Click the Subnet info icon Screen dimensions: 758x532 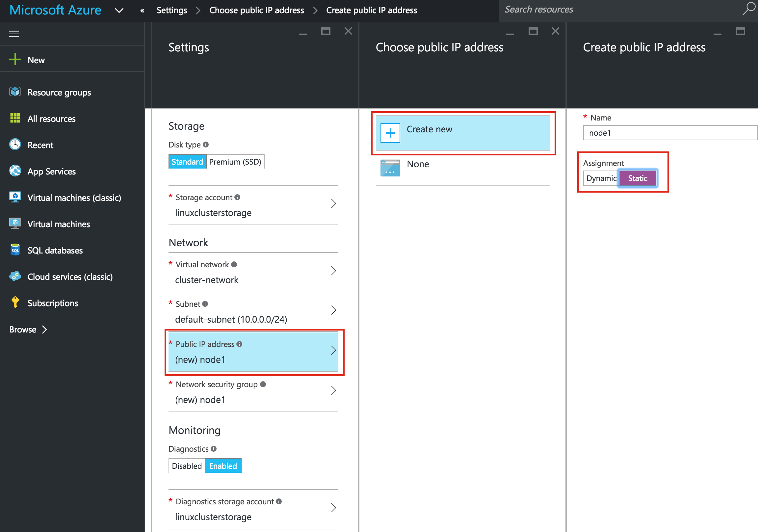(x=205, y=304)
